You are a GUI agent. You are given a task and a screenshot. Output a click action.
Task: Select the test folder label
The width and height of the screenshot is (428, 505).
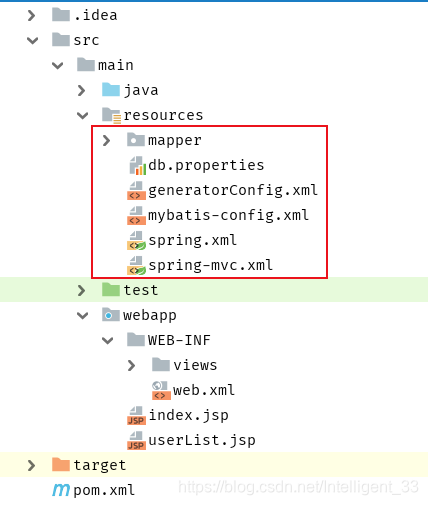point(141,290)
